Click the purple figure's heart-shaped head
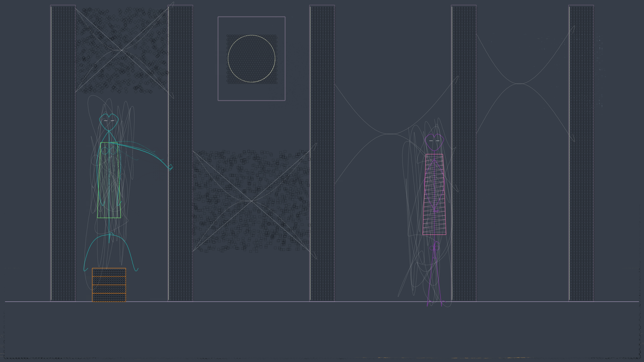Screen dimensions: 644x362 [434, 142]
